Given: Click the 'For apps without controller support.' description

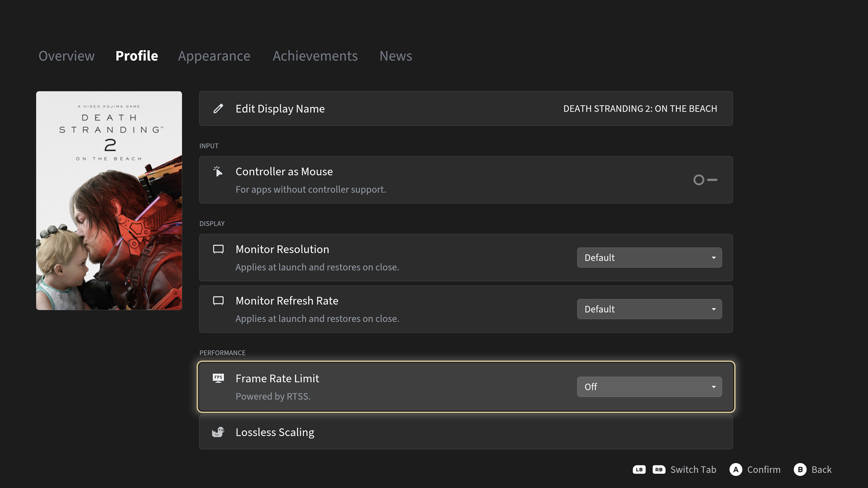Looking at the screenshot, I should click(x=311, y=189).
